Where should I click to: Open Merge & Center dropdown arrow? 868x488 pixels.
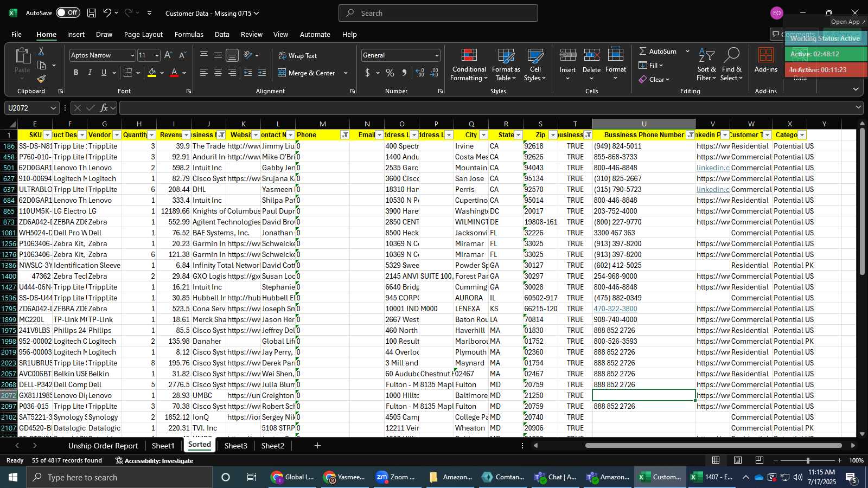pyautogui.click(x=346, y=73)
